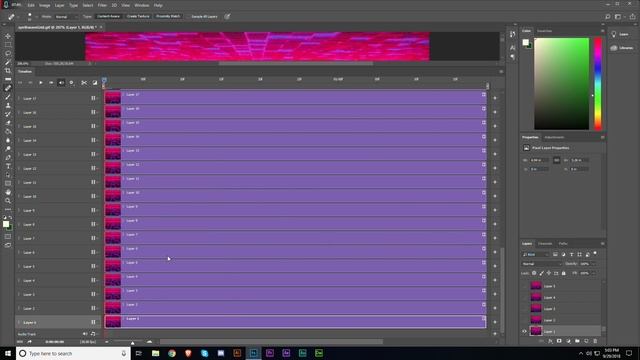Select the Rectangular Marquee tool
The width and height of the screenshot is (640, 360).
(8, 44)
